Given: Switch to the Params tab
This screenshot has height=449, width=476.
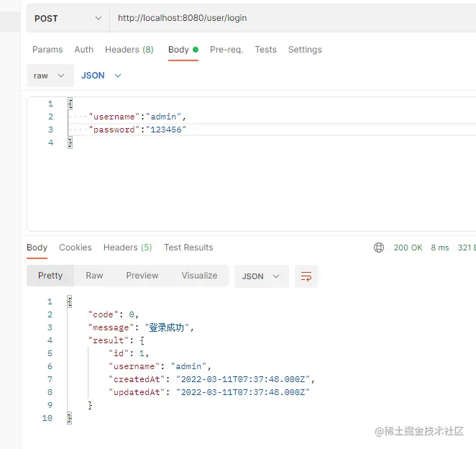Looking at the screenshot, I should pyautogui.click(x=47, y=50).
